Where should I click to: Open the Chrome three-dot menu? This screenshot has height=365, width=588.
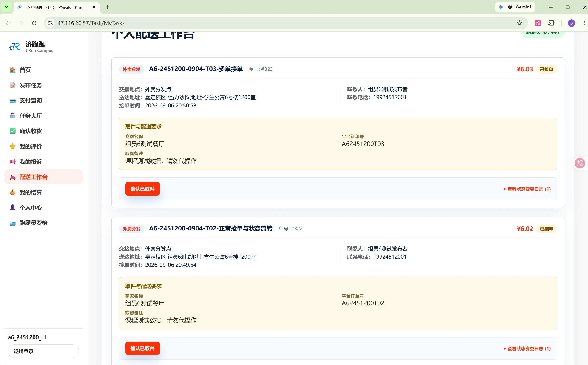point(584,23)
